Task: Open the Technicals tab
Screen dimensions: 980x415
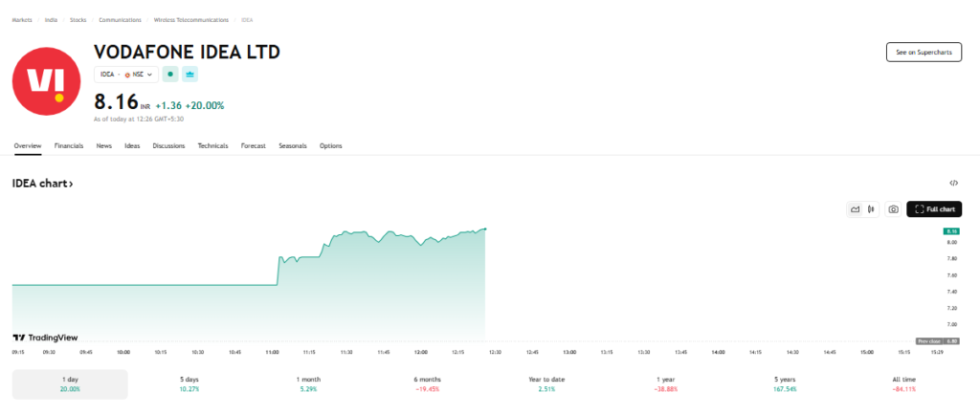Action: coord(213,146)
